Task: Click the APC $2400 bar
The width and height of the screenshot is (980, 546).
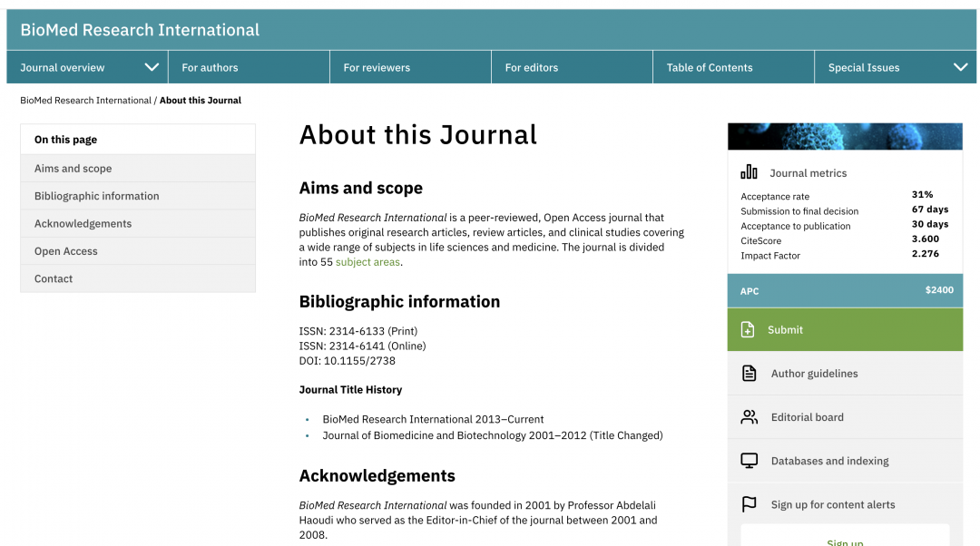Action: [x=845, y=290]
